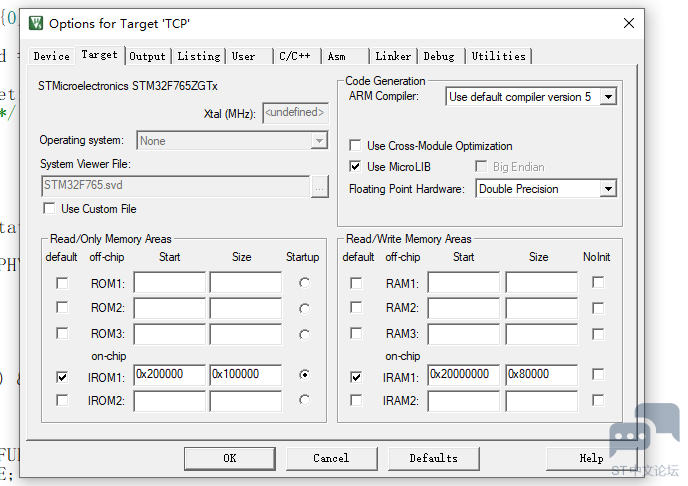Click the browse button next to STM32F765.svd

click(x=319, y=186)
